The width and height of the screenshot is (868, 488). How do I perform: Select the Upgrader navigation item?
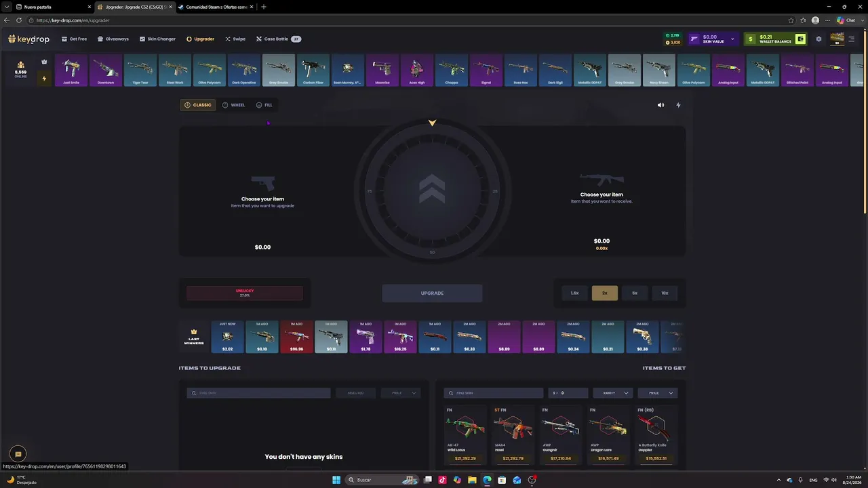[200, 39]
